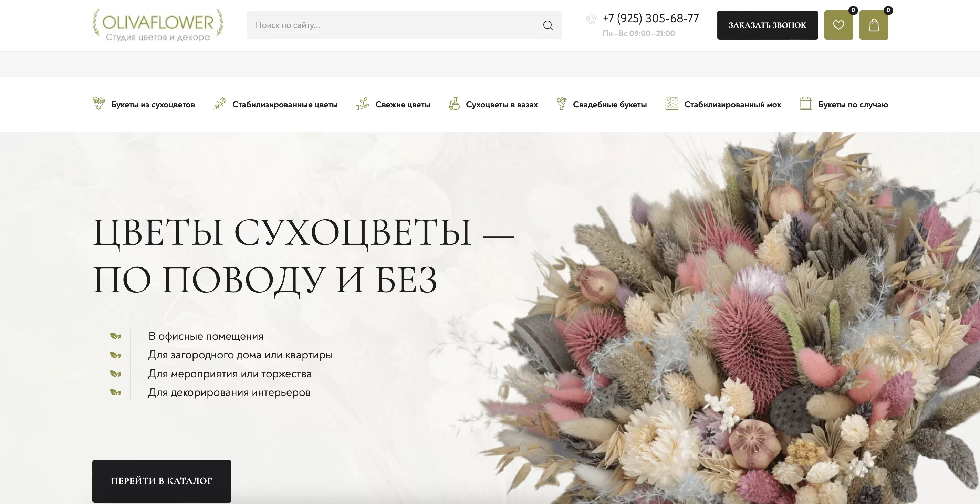
Task: Select Букеты по случаю menu item
Action: (x=853, y=105)
